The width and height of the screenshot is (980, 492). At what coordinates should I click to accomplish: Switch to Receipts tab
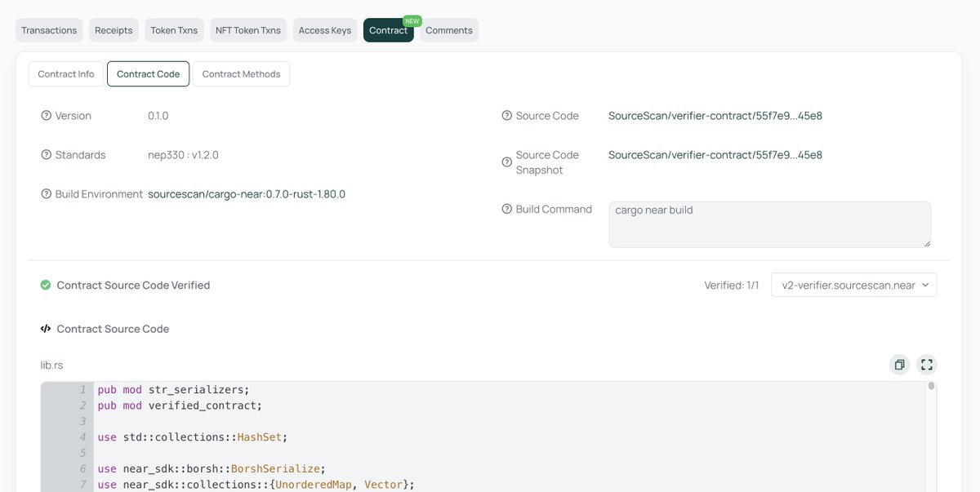114,30
